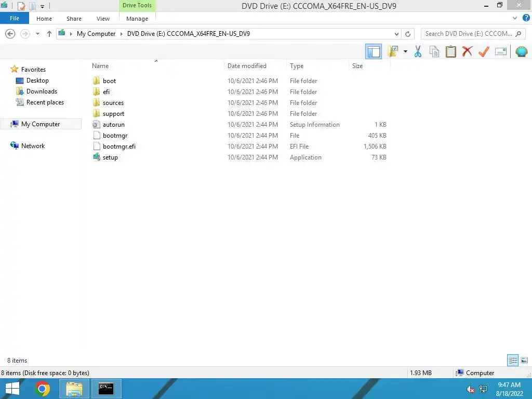
Task: Click the Back navigation arrow
Action: tap(10, 34)
